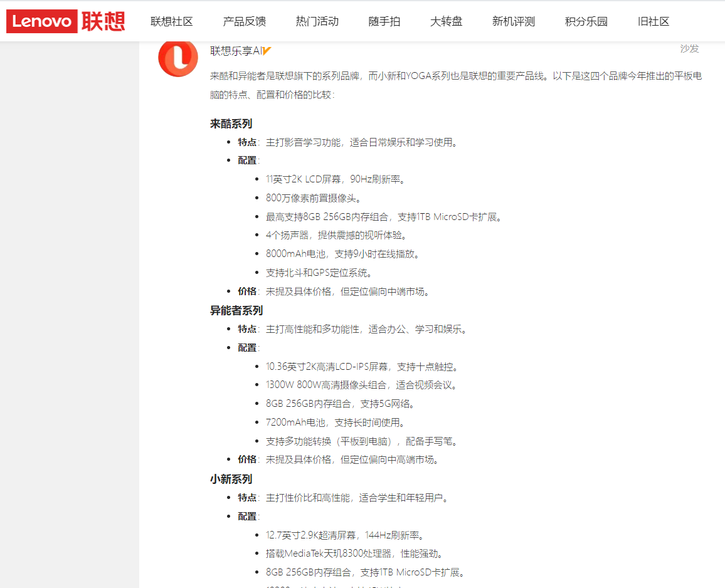Click the 沙发 floor label
Image resolution: width=725 pixels, height=588 pixels.
689,49
